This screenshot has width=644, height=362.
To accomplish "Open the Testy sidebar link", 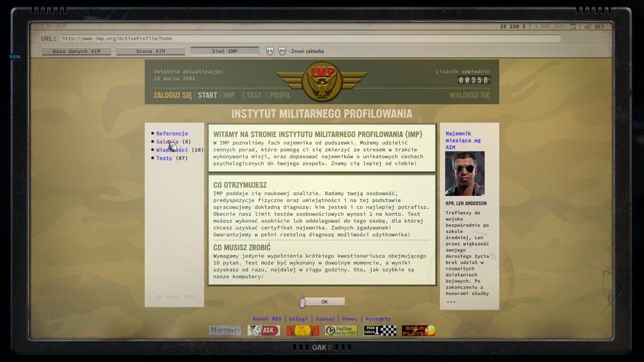I will coord(164,158).
